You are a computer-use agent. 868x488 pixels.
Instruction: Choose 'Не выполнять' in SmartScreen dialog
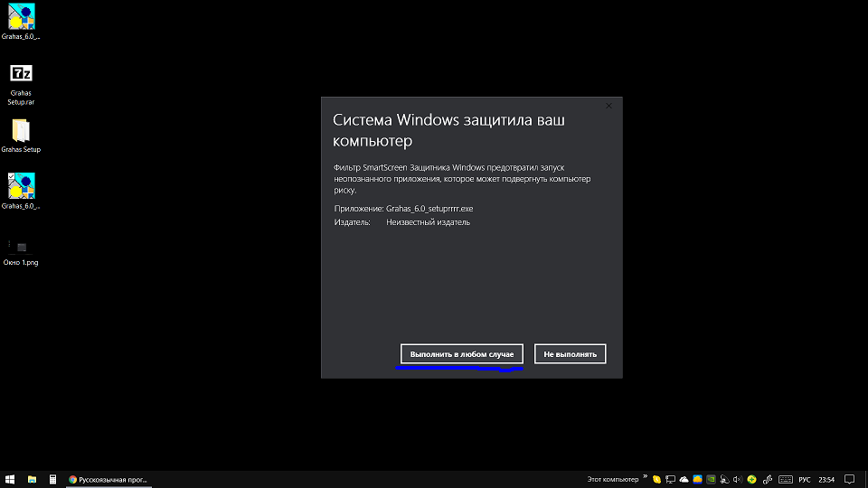[570, 354]
